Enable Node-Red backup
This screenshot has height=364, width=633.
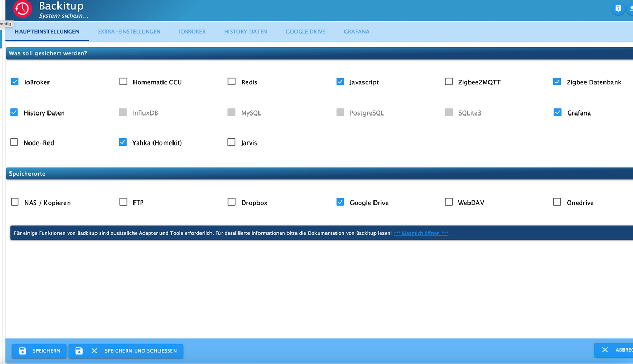click(x=14, y=142)
